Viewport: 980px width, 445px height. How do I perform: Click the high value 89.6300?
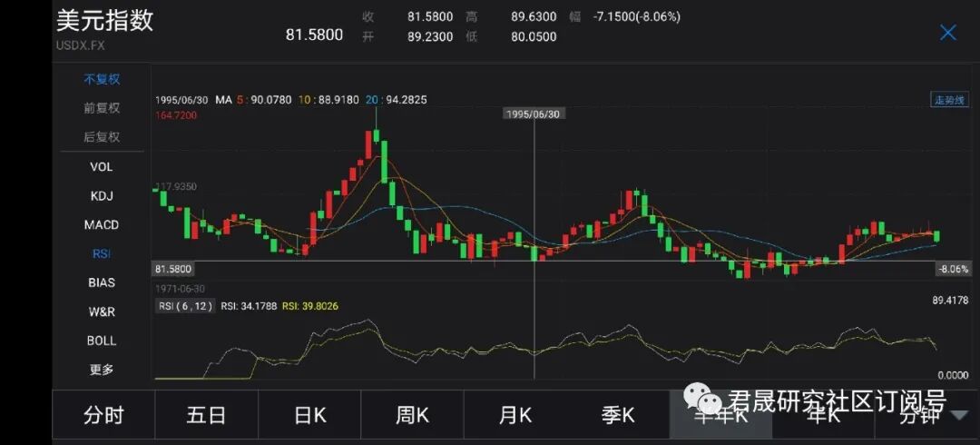(x=534, y=17)
